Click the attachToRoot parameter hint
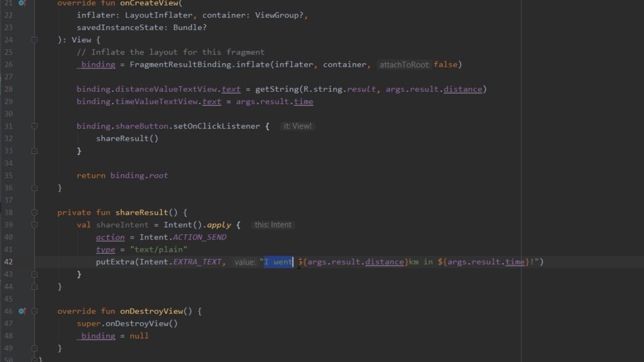The width and height of the screenshot is (644, 362). [x=405, y=65]
